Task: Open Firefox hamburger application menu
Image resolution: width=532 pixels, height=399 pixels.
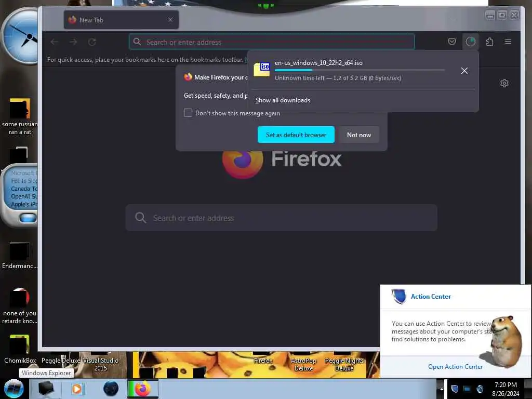Action: click(508, 42)
